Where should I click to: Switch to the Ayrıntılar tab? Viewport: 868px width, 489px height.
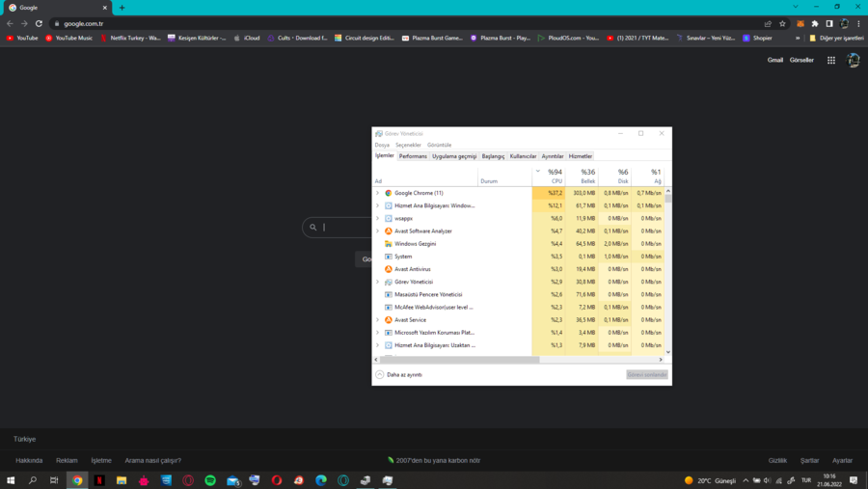click(552, 156)
